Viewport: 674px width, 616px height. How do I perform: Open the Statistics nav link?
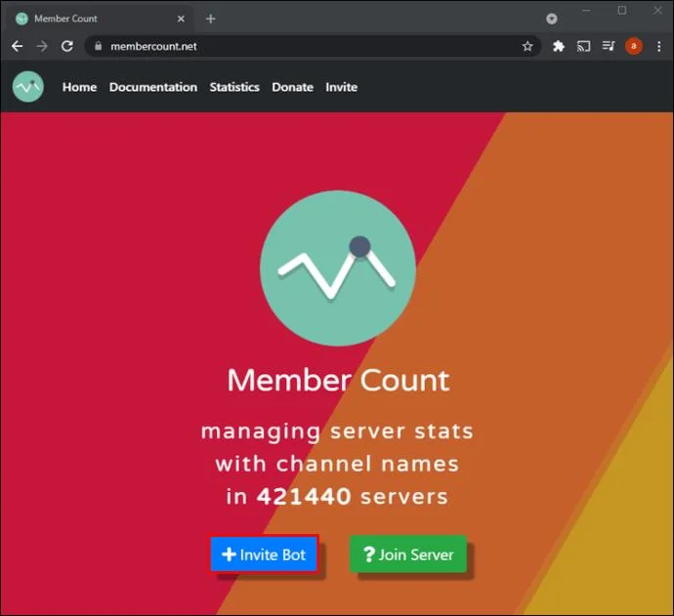click(234, 87)
